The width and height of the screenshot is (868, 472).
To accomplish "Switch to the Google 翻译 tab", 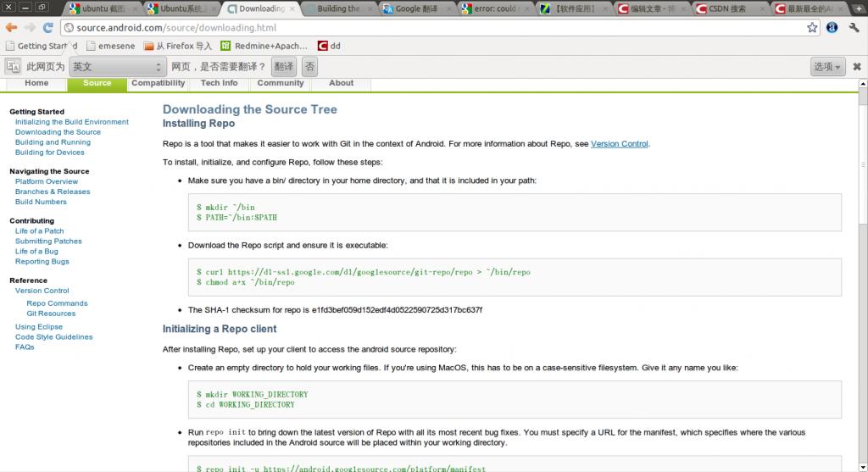I will (x=416, y=8).
